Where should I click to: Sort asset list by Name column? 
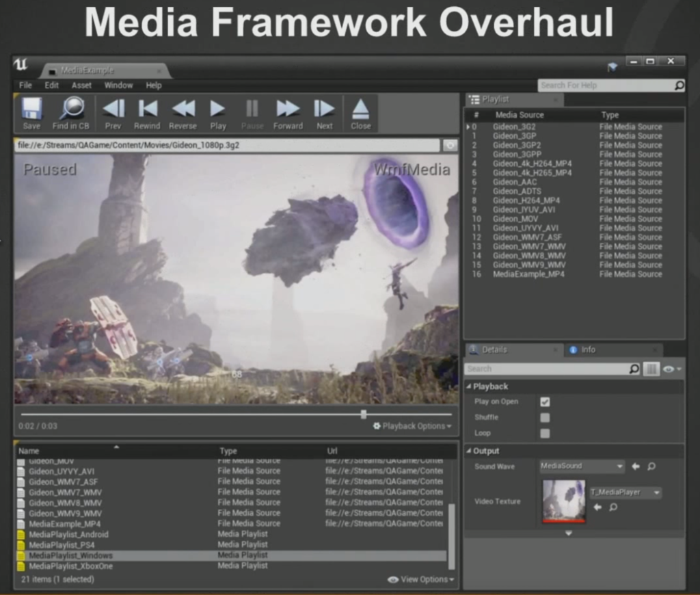tap(29, 451)
